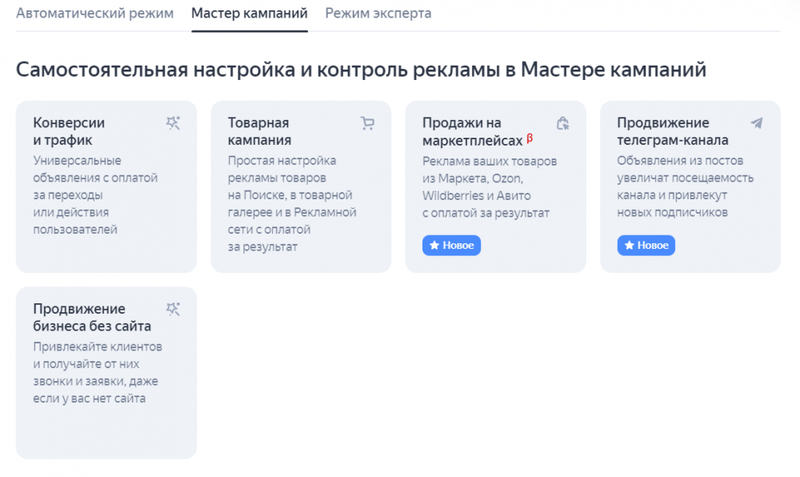
Task: Select the Продажи на маркетплейсах title
Action: click(472, 131)
